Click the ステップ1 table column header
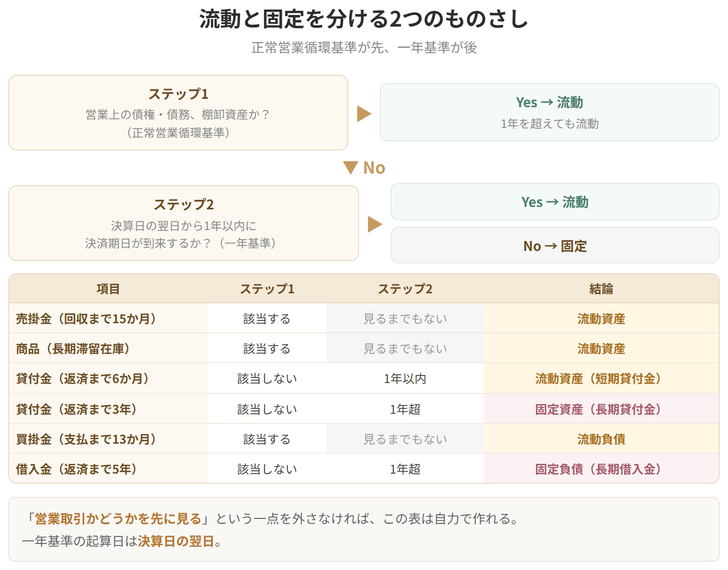 pyautogui.click(x=267, y=289)
